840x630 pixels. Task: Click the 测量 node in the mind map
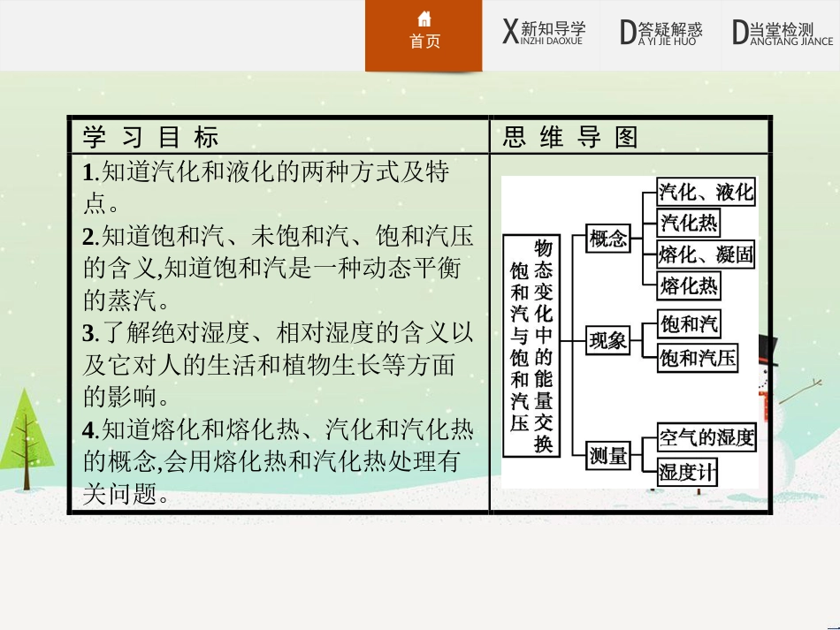(607, 455)
